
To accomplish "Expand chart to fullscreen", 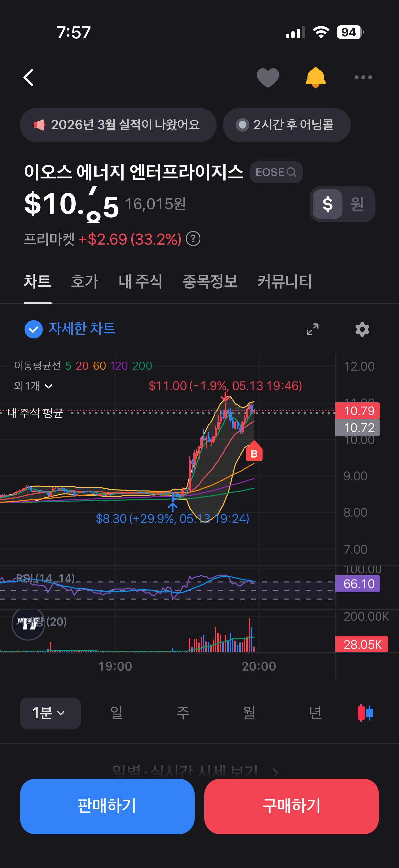I will pyautogui.click(x=312, y=329).
